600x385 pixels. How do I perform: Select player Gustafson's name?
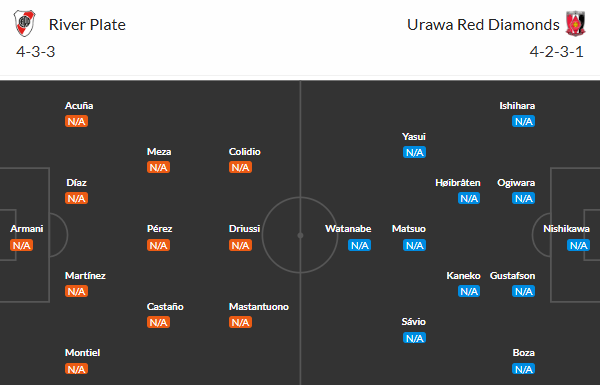tap(512, 276)
